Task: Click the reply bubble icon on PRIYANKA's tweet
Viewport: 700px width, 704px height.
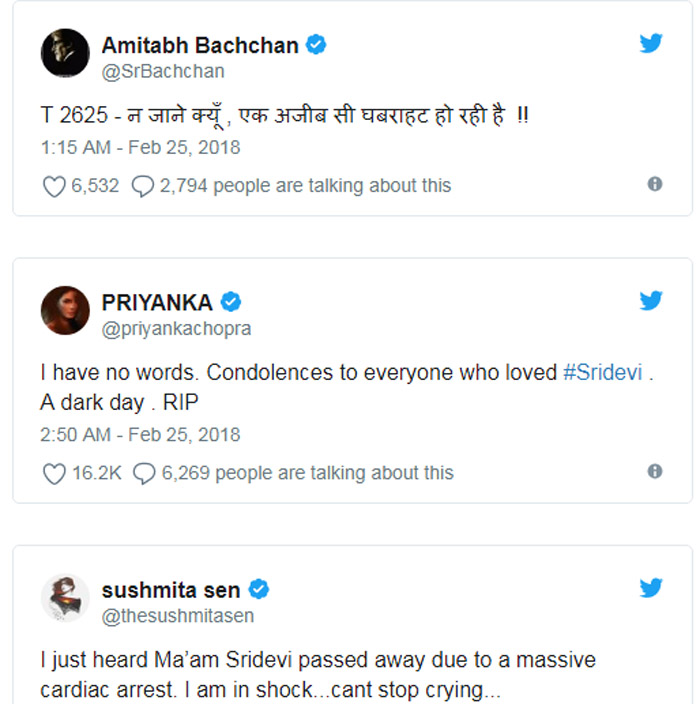Action: pos(144,473)
